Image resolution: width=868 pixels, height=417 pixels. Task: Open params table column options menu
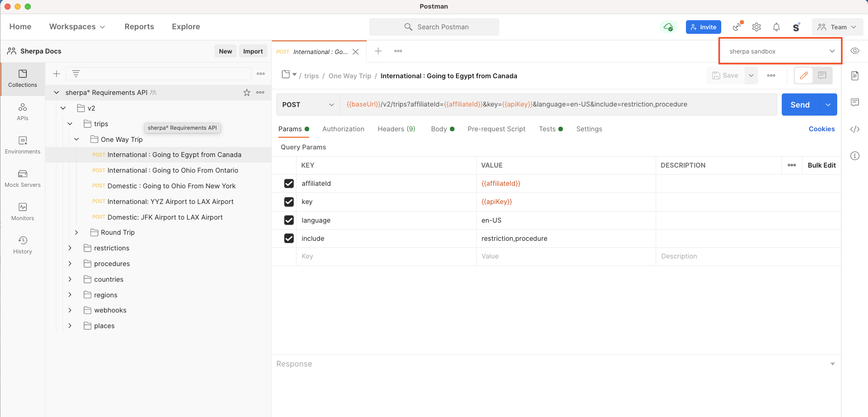(792, 165)
